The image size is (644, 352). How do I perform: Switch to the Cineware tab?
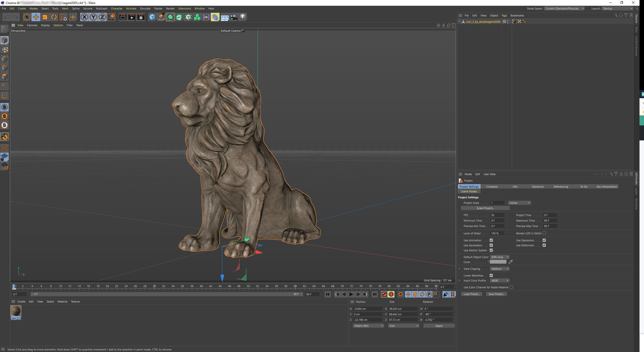click(492, 187)
